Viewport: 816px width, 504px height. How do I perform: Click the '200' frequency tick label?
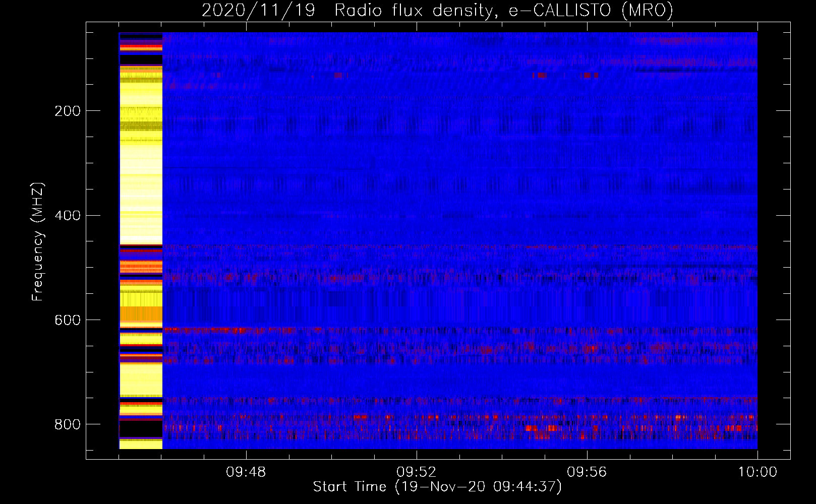68,111
